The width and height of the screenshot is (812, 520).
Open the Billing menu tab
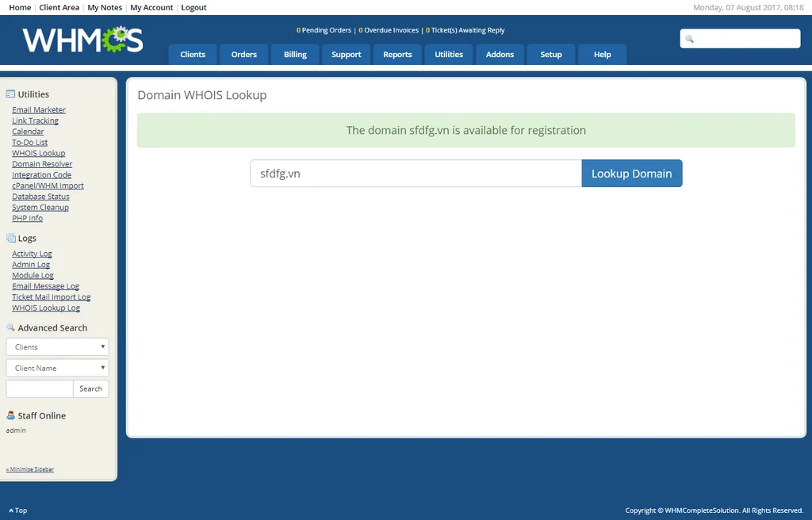point(295,55)
